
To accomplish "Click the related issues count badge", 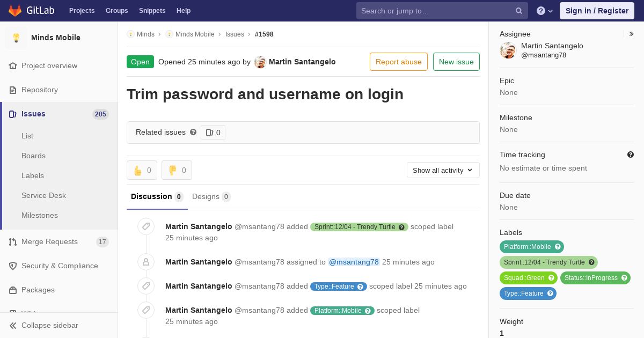I will tap(213, 133).
